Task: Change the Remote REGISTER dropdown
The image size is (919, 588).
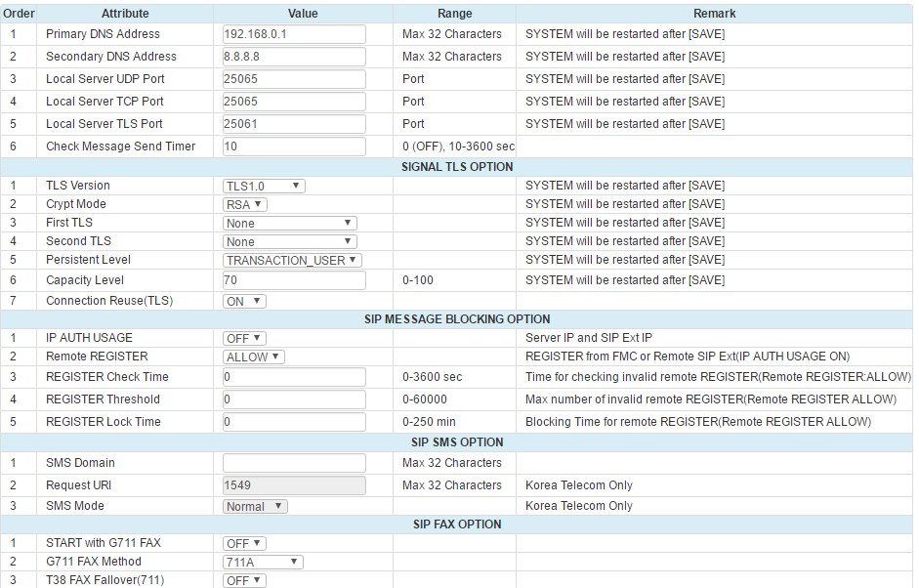Action: [254, 357]
